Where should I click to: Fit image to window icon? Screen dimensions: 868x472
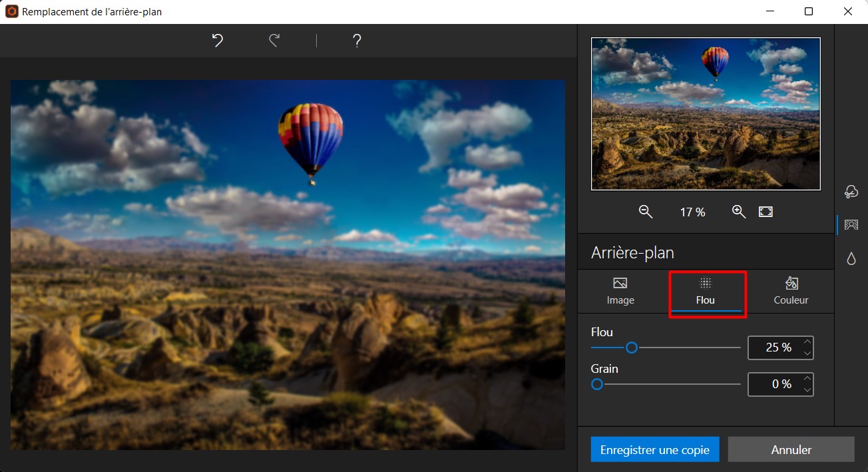click(765, 212)
